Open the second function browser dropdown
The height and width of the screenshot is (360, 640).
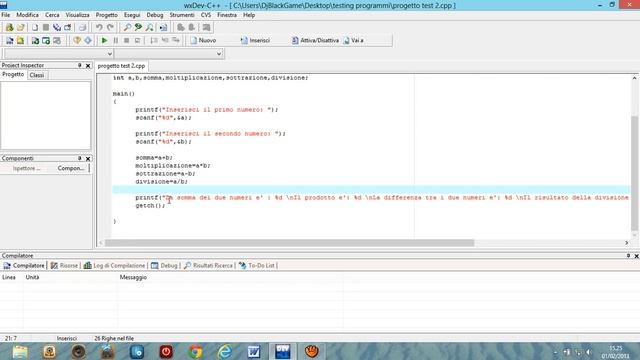click(219, 54)
